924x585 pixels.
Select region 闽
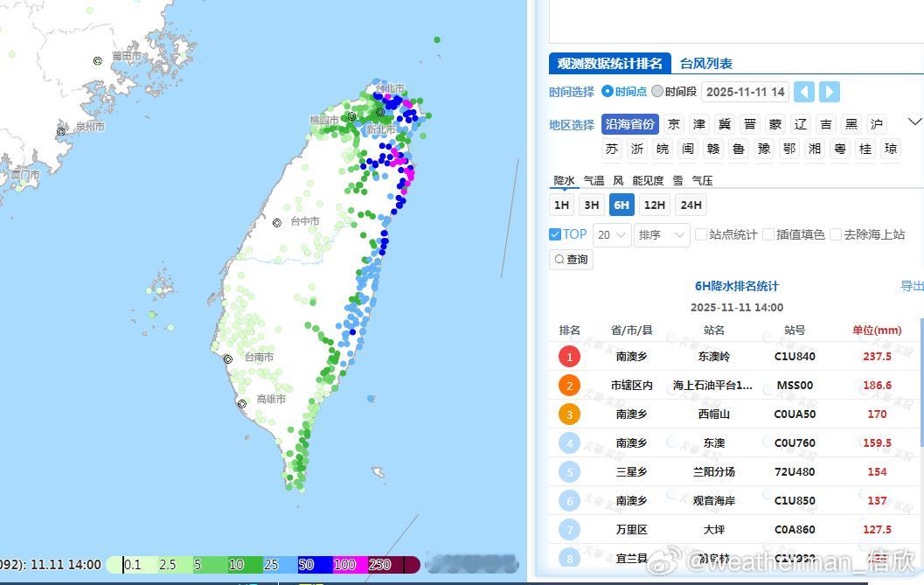[688, 150]
